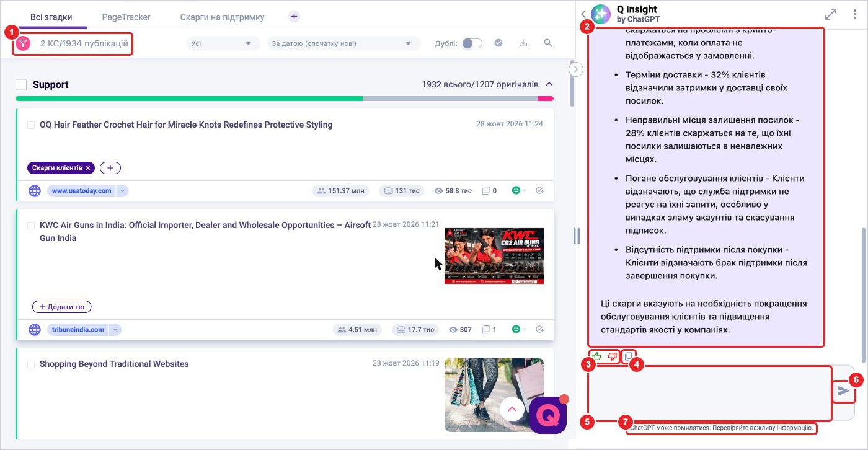This screenshot has height=450, width=868.
Task: Click globe icon beside www.usatoday.com
Action: [x=35, y=191]
